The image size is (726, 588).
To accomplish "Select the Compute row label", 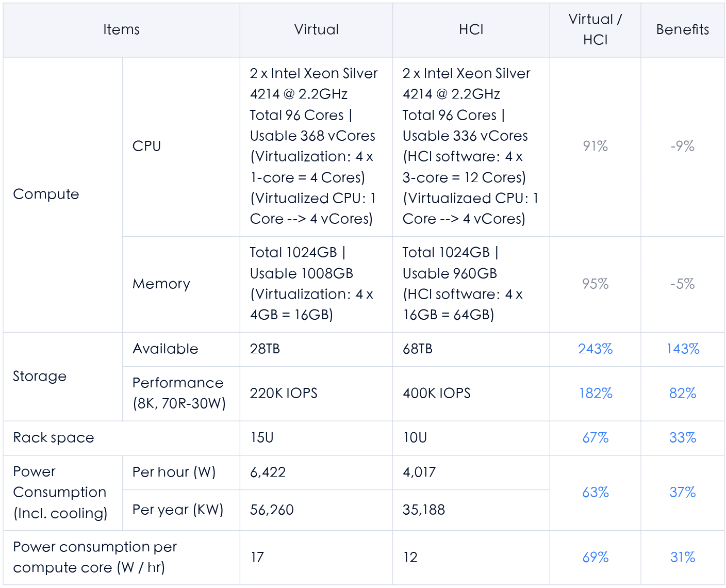I will tap(46, 194).
